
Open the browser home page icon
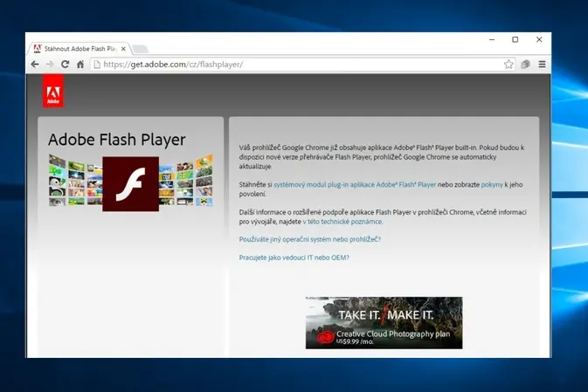80,65
